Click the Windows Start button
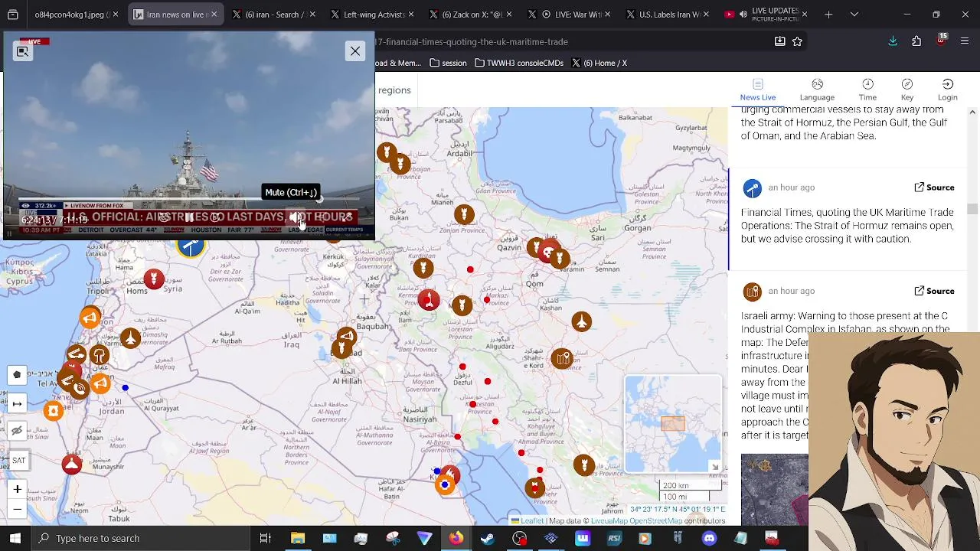The height and width of the screenshot is (551, 980). pos(15,538)
